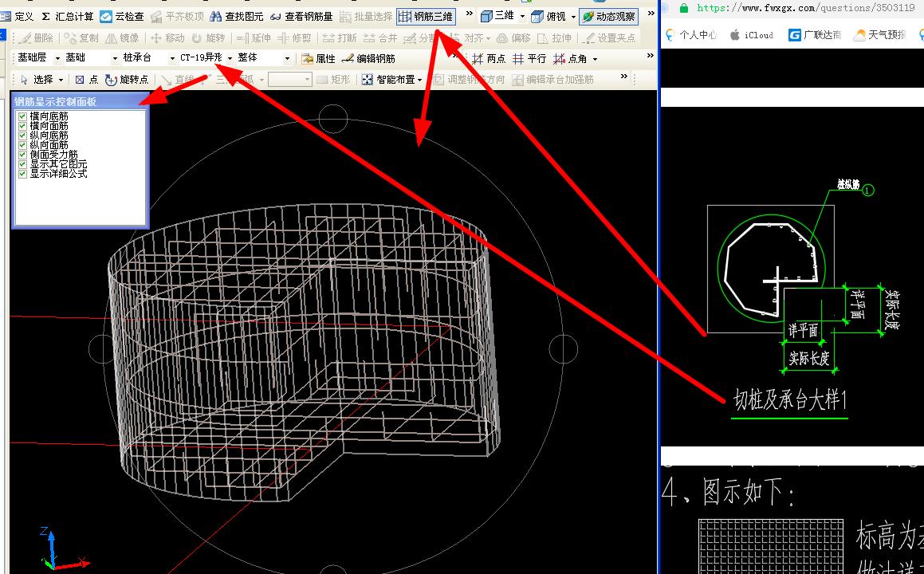Open iCloud bookmark in browser
Viewport: 924px width, 574px height.
751,35
